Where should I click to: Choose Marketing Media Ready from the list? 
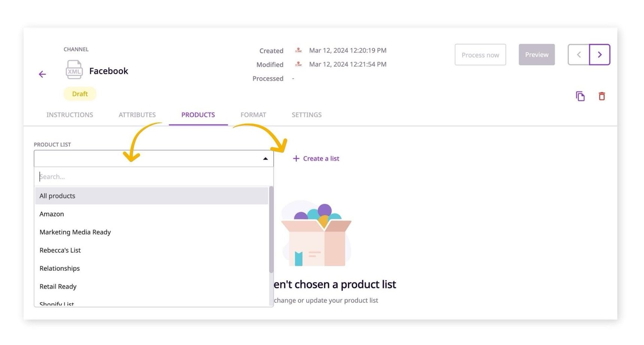tap(75, 232)
